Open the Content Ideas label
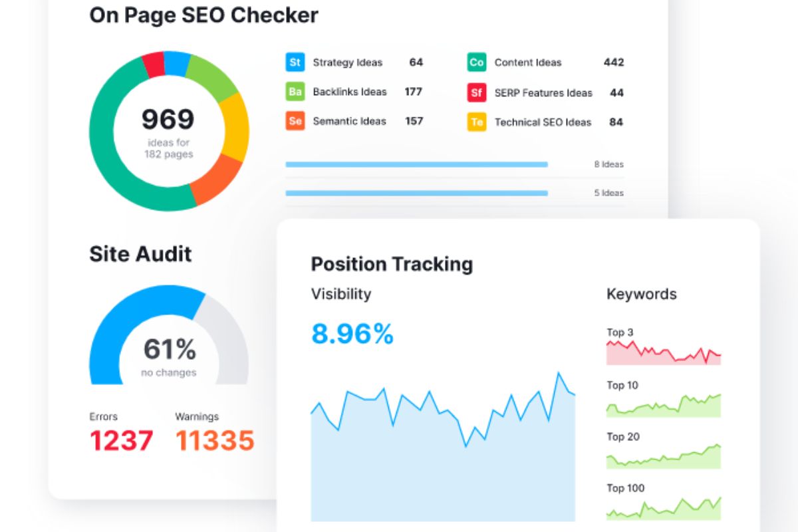 click(x=527, y=63)
